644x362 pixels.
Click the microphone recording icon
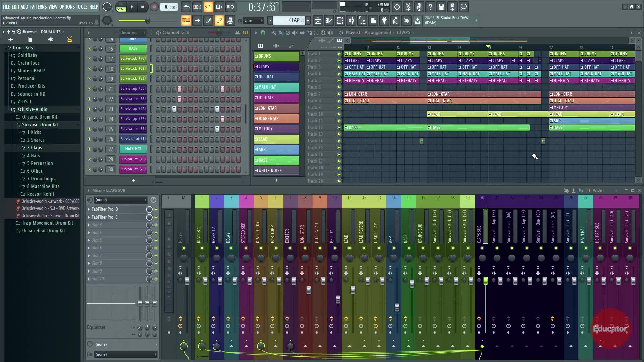click(419, 7)
